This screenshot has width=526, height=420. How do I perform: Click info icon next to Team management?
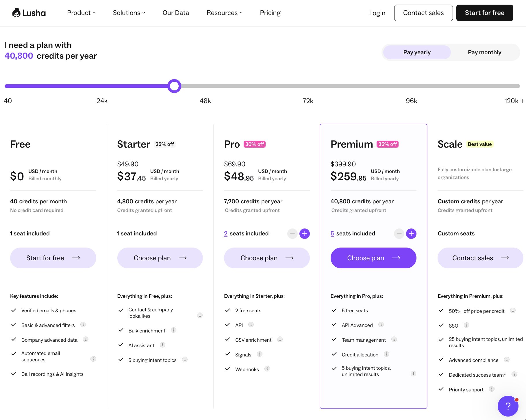[394, 339]
